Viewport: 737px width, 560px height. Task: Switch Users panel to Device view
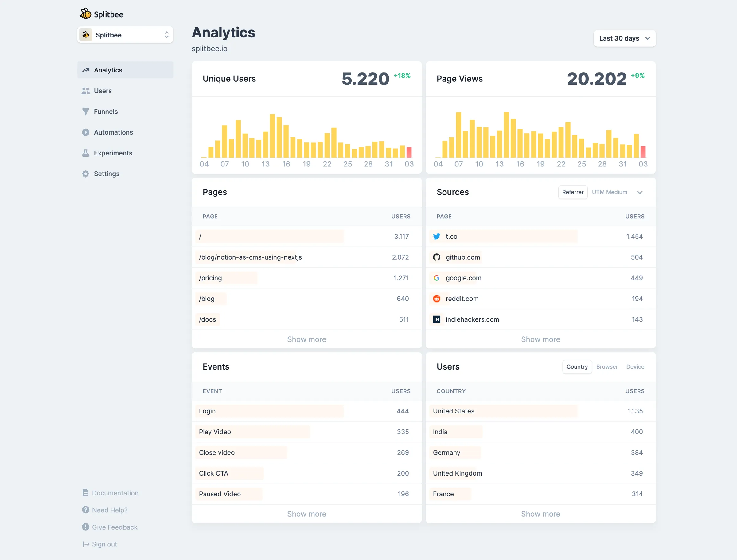[x=635, y=367]
